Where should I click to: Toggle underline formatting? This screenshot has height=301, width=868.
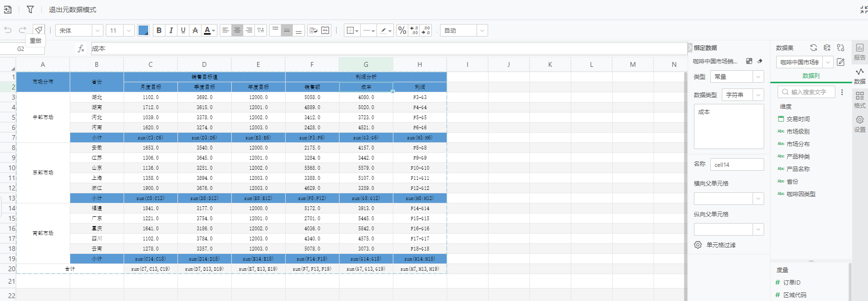point(183,30)
